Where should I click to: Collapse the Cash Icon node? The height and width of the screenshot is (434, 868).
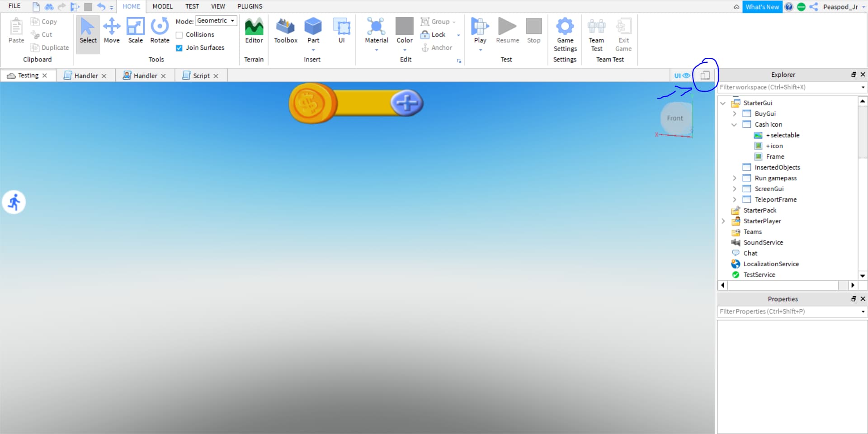[x=734, y=125]
